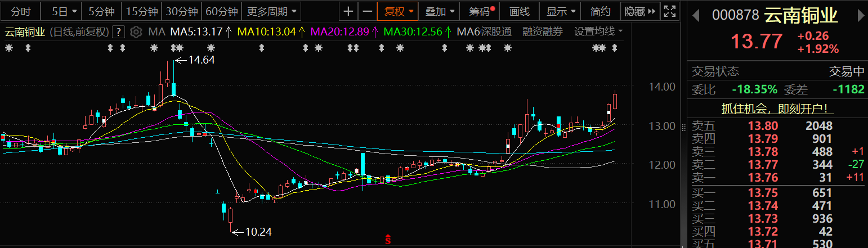Open the 设置均线 dropdown

point(598,31)
